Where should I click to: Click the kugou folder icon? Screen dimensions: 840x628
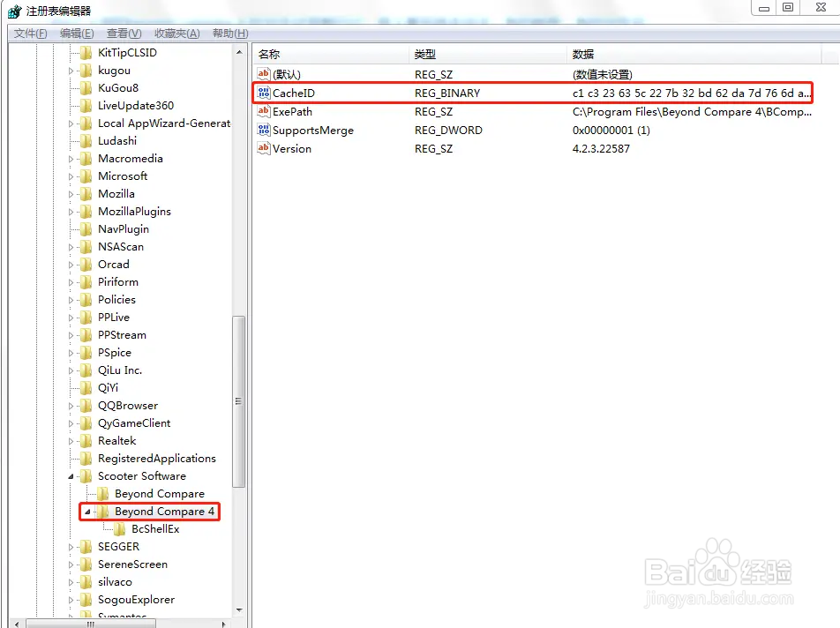coord(86,71)
